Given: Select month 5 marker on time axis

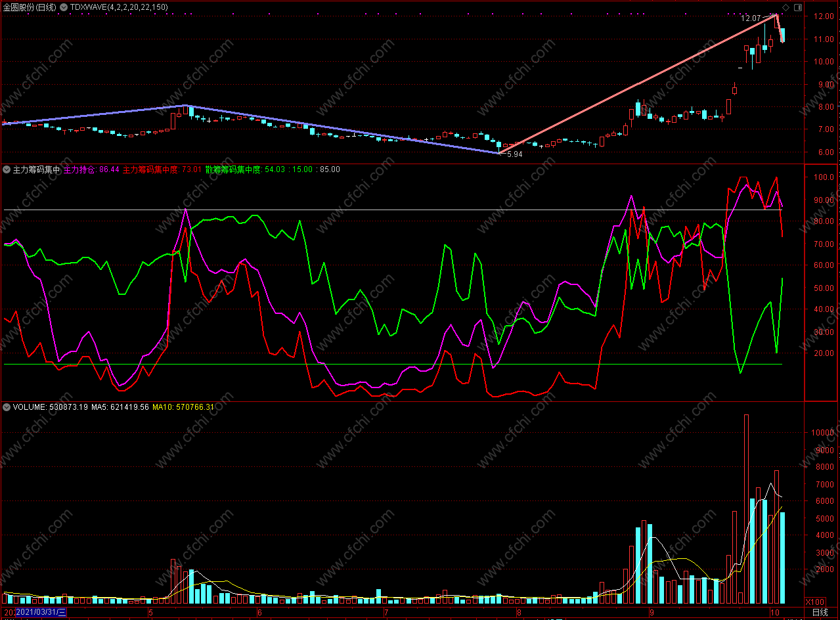Looking at the screenshot, I should coord(150,612).
